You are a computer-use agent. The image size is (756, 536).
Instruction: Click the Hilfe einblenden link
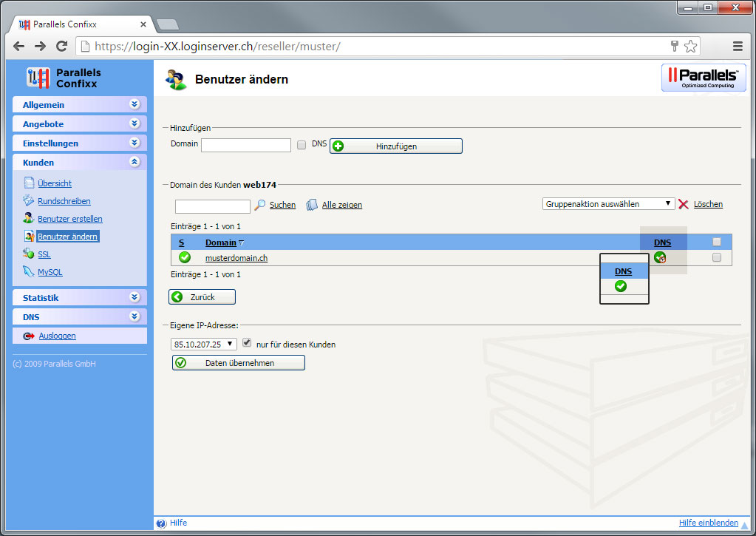click(708, 523)
